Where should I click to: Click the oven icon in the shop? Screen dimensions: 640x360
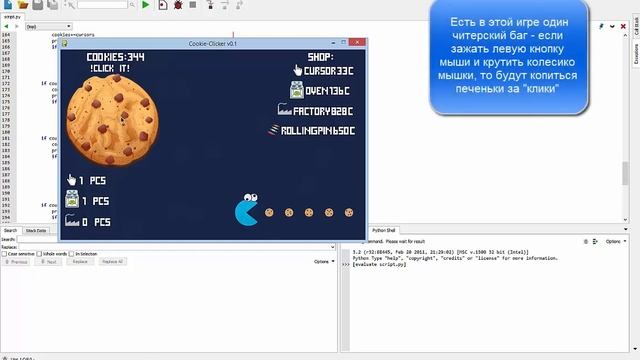(296, 90)
